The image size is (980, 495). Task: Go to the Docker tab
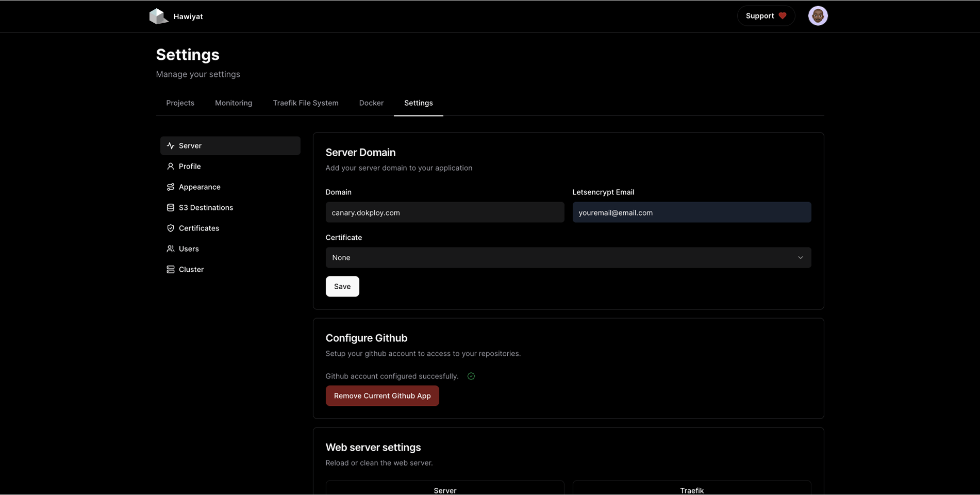pos(371,103)
